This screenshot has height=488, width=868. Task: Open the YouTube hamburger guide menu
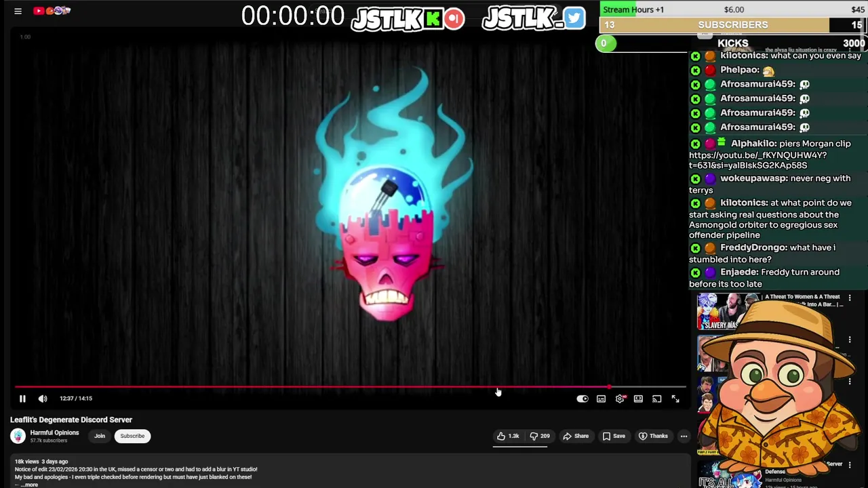[x=18, y=11]
